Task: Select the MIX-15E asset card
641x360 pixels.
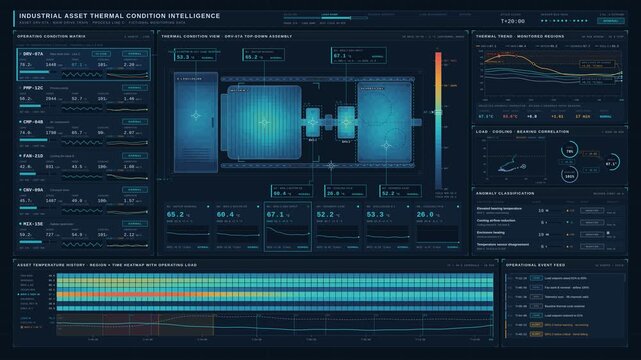Action: coord(83,235)
